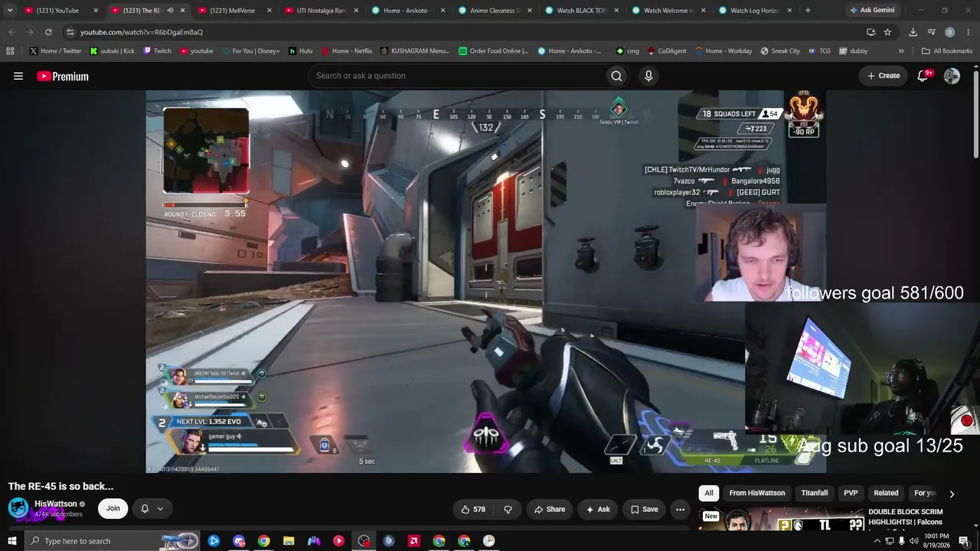
Task: Focus the Windows taskbar search box
Action: (113, 541)
